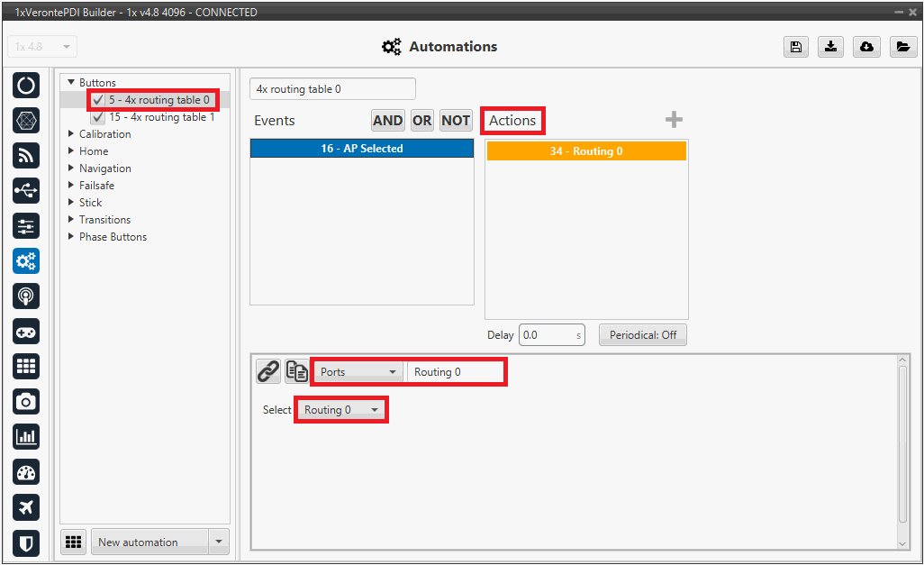Toggle checkbox for 15 - 4x routing table 1
The height and width of the screenshot is (565, 924).
[98, 117]
